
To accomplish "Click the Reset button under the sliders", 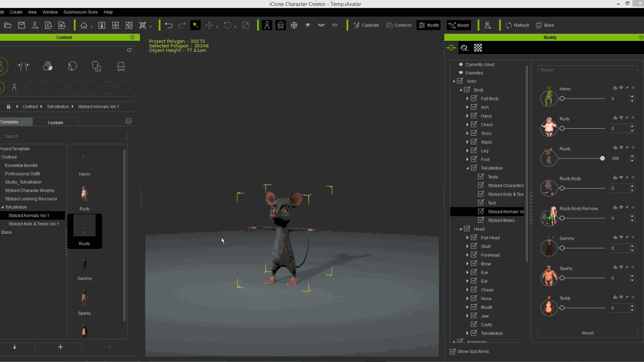I will (588, 333).
